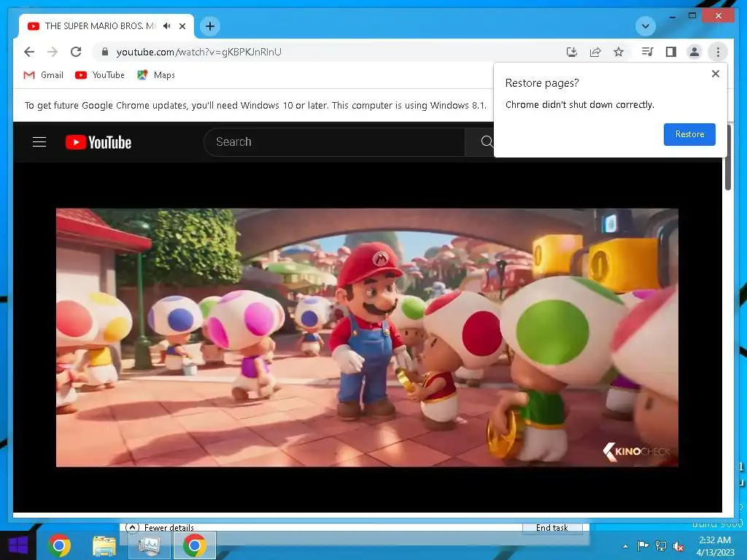The image size is (747, 560).
Task: Open the network tray icon
Action: [661, 546]
